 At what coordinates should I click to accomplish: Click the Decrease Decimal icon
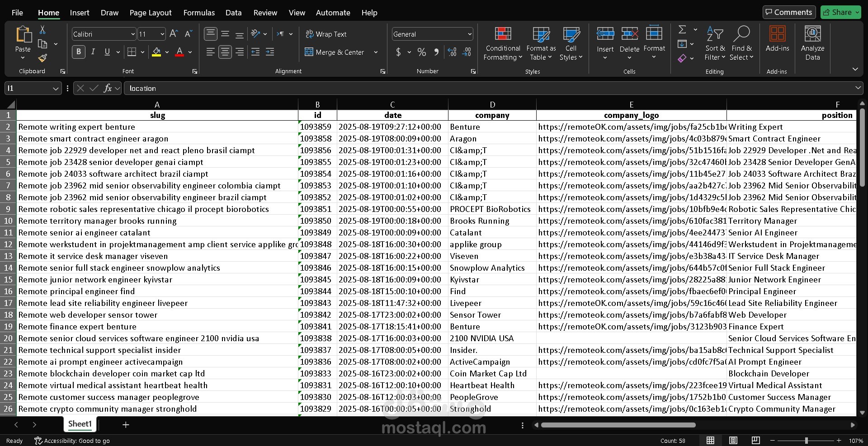coord(467,52)
